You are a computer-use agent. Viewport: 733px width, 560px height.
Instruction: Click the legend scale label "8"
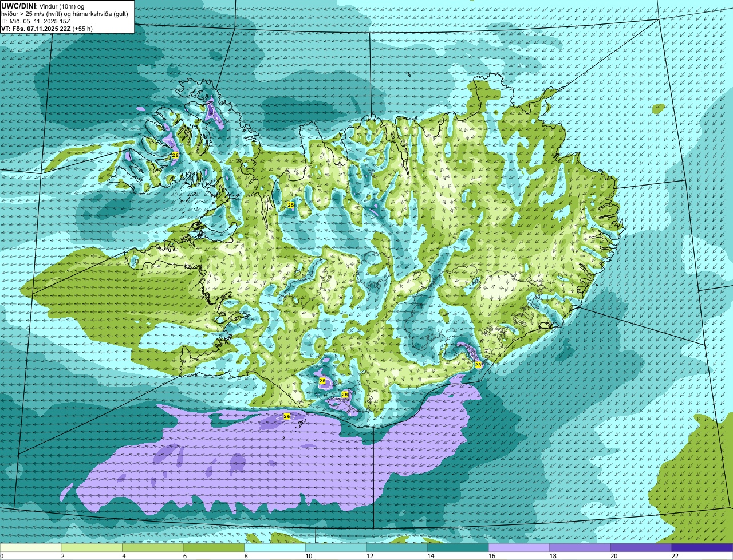pyautogui.click(x=246, y=556)
